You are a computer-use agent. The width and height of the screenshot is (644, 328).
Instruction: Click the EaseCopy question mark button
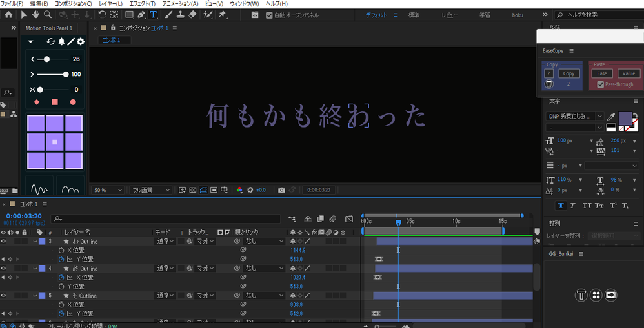click(549, 73)
